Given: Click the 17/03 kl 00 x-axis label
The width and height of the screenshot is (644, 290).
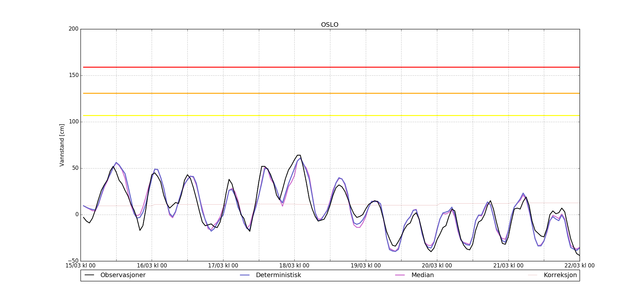Looking at the screenshot, I should [223, 266].
